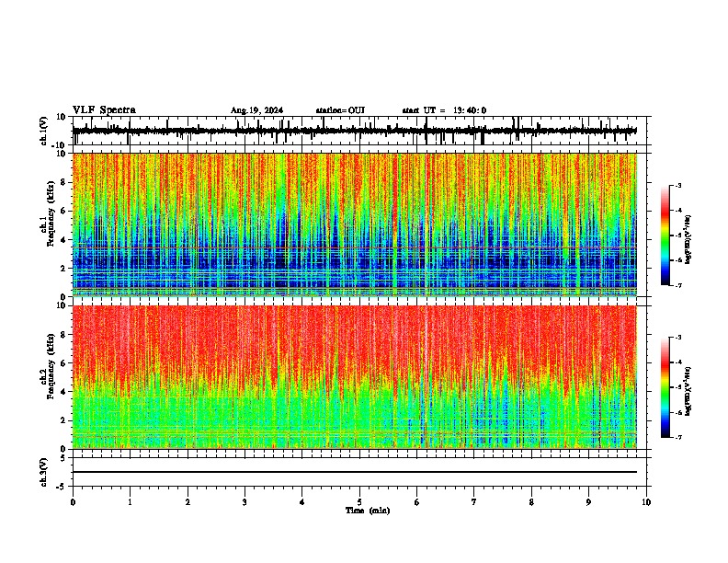Click the "-7" label on ch.1 colorbar

pos(677,285)
